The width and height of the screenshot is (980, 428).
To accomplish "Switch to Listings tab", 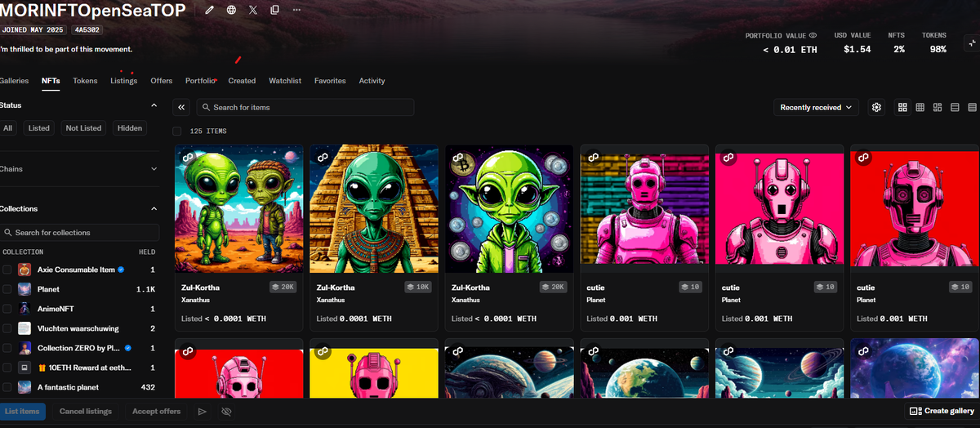I will click(x=124, y=81).
